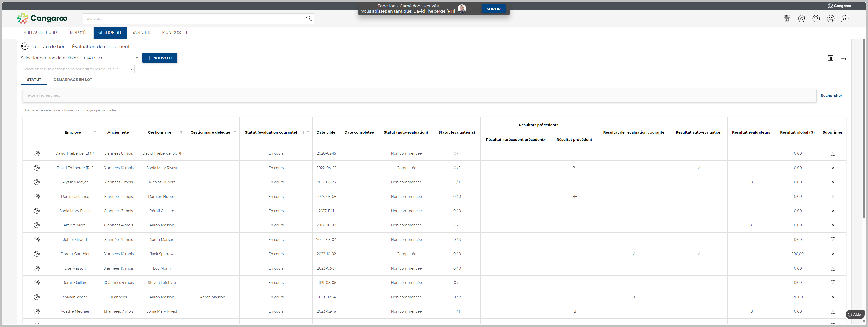The height and width of the screenshot is (327, 868).
Task: Open the settings gear icon
Action: pyautogui.click(x=801, y=19)
